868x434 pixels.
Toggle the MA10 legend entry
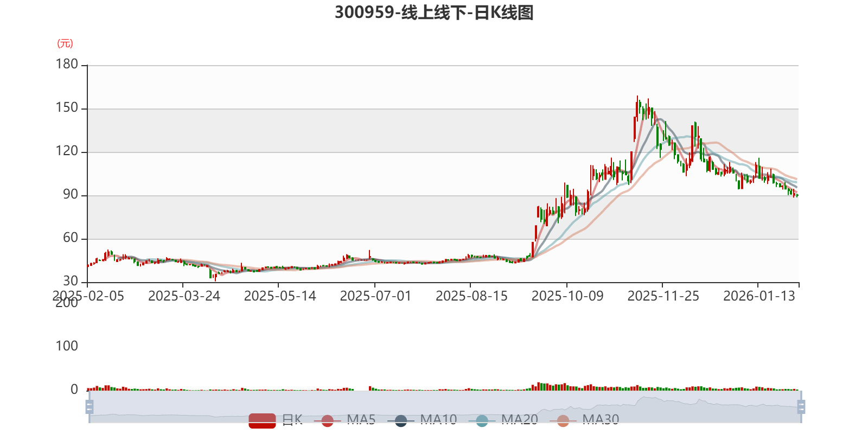pos(422,420)
